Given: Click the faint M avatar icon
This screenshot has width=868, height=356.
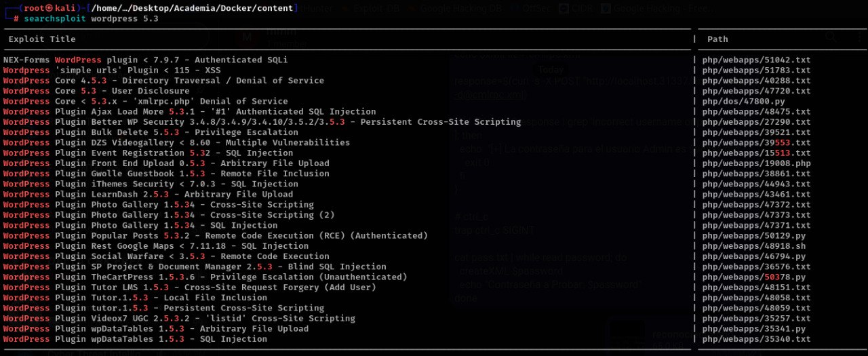Looking at the screenshot, I should point(248,38).
